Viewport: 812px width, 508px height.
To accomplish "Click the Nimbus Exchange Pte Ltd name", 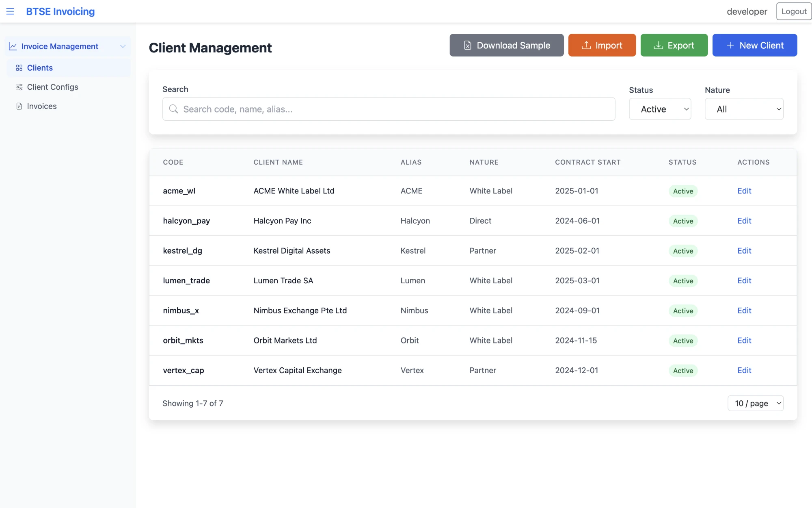I will pyautogui.click(x=300, y=310).
